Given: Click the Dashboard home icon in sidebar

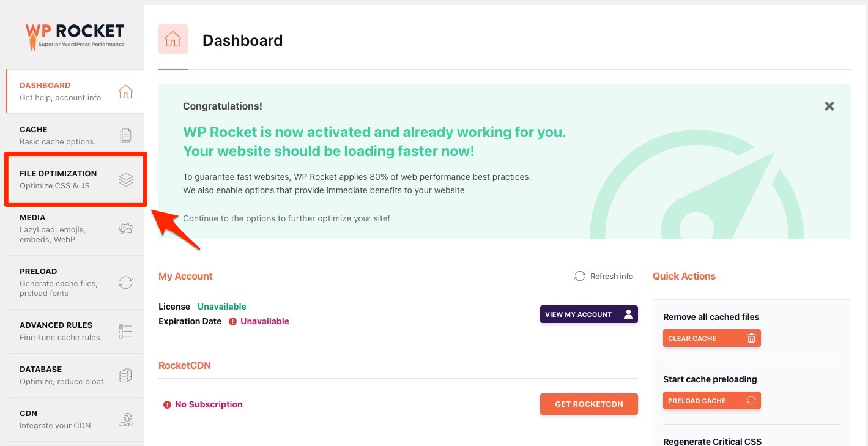Looking at the screenshot, I should tap(125, 92).
